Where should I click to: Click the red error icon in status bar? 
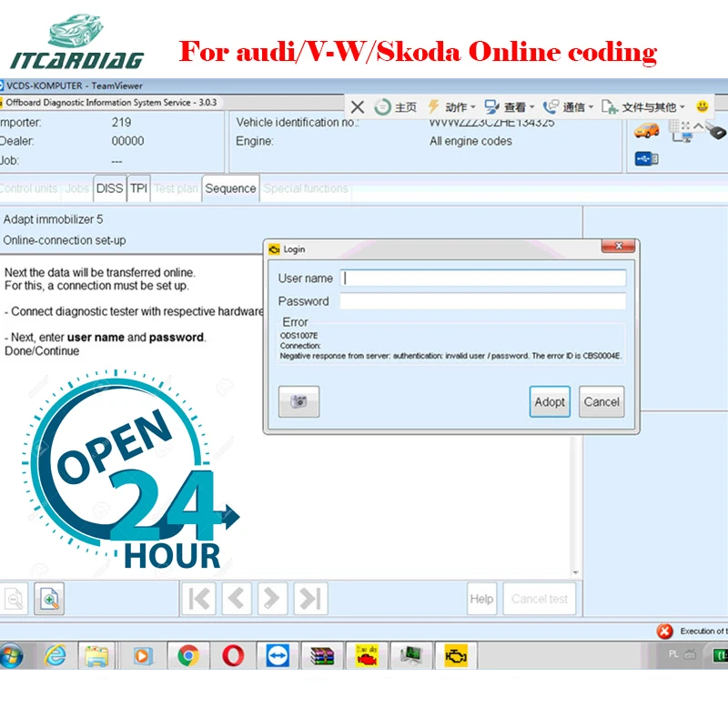[x=664, y=631]
